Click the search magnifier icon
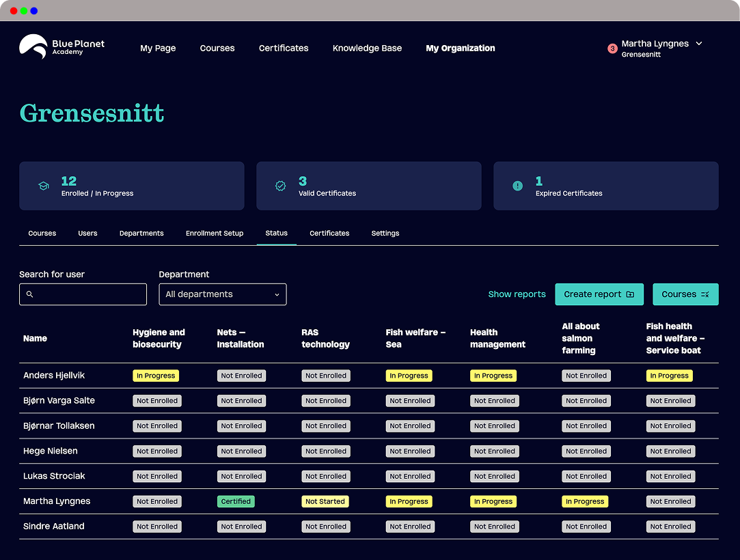 (30, 294)
